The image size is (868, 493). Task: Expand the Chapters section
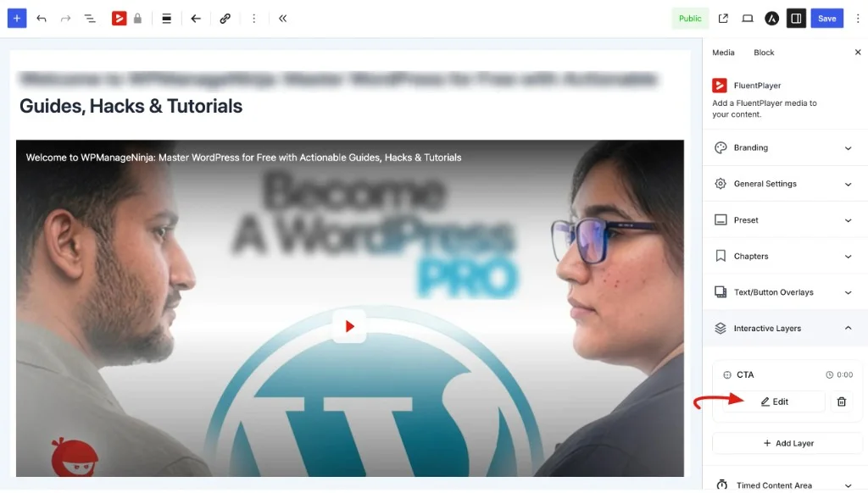(x=784, y=256)
